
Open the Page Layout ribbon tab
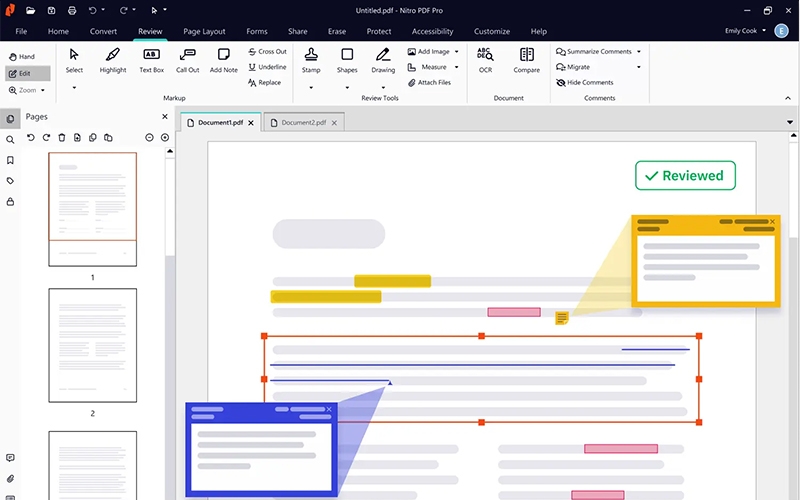204,31
